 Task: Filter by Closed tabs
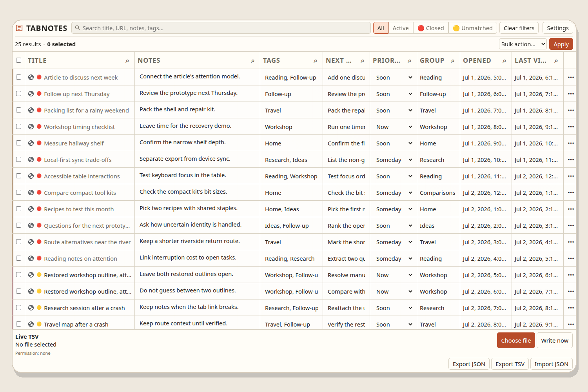click(431, 28)
